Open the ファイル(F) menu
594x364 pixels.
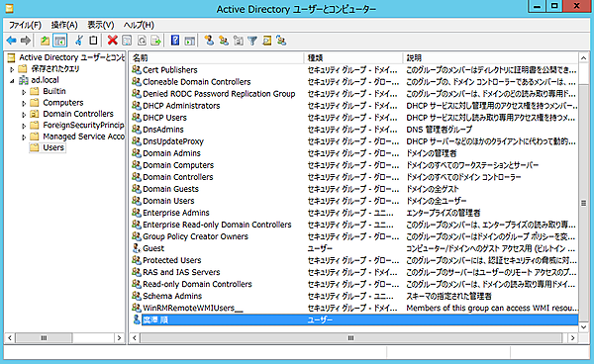click(x=25, y=25)
